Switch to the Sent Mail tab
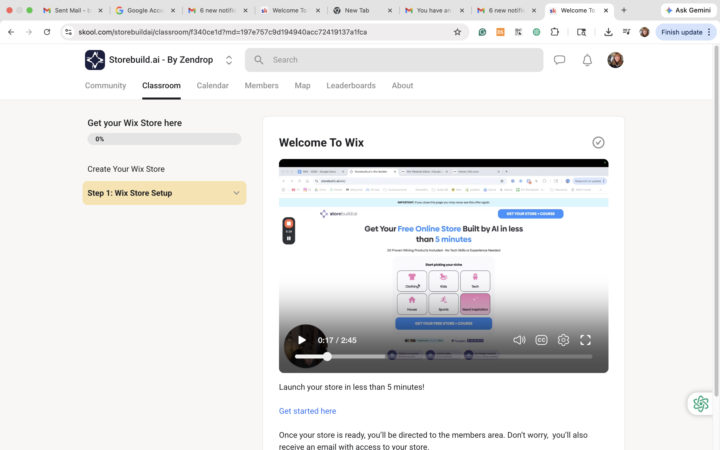 point(73,10)
